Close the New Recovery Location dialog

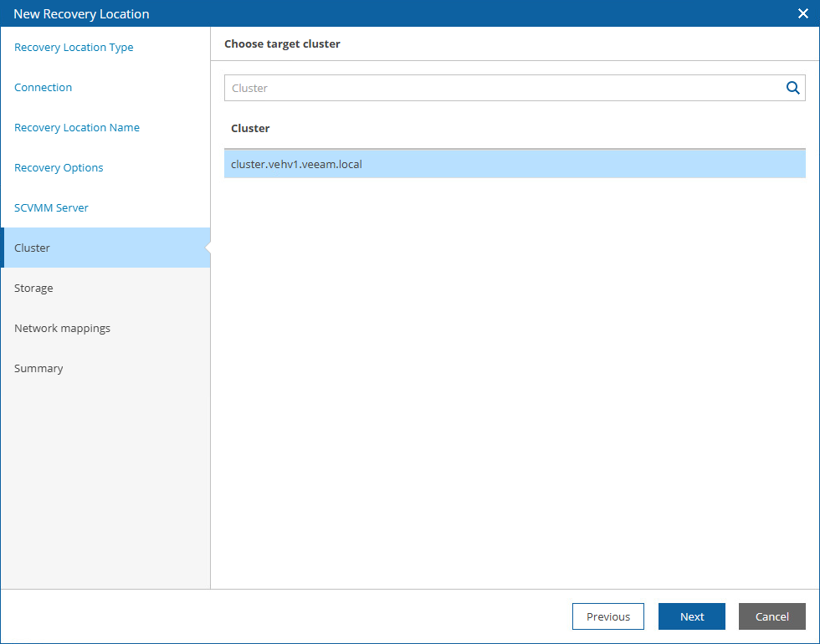click(803, 13)
